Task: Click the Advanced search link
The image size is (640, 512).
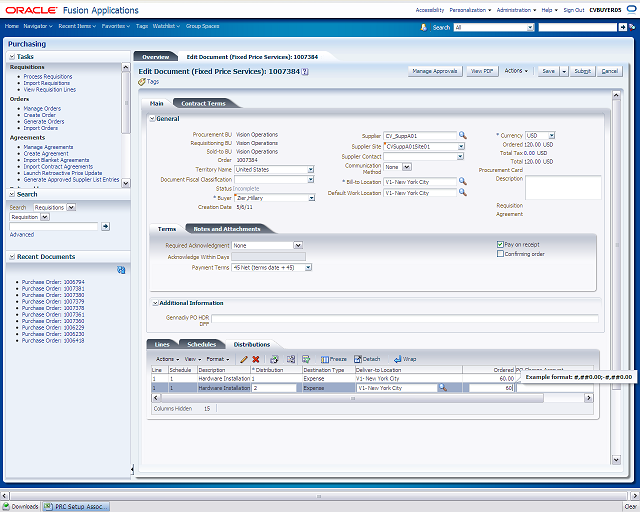Action: click(22, 235)
